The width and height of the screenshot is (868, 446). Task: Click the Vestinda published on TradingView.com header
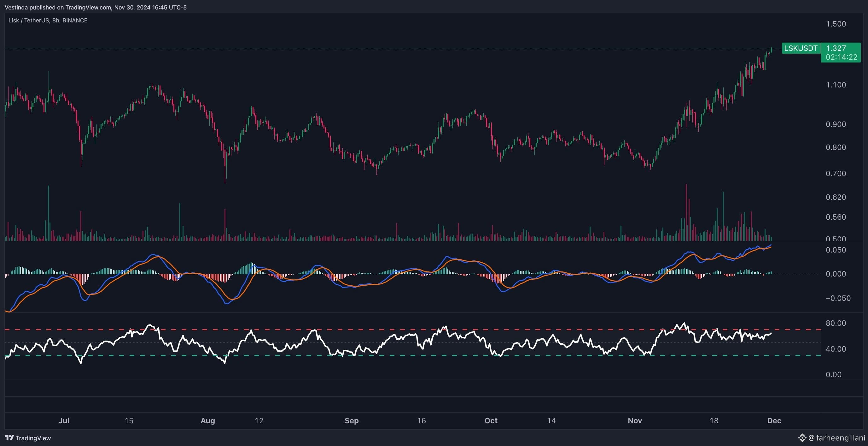[x=96, y=8]
